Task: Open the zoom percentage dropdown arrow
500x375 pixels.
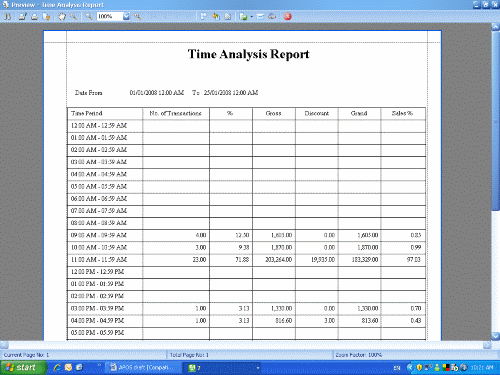Action: coord(126,16)
